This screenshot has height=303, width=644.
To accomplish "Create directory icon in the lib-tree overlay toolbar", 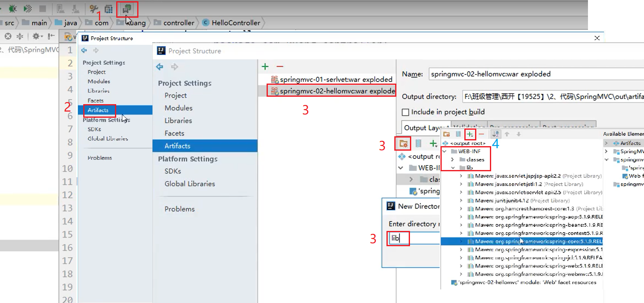I will [x=447, y=134].
